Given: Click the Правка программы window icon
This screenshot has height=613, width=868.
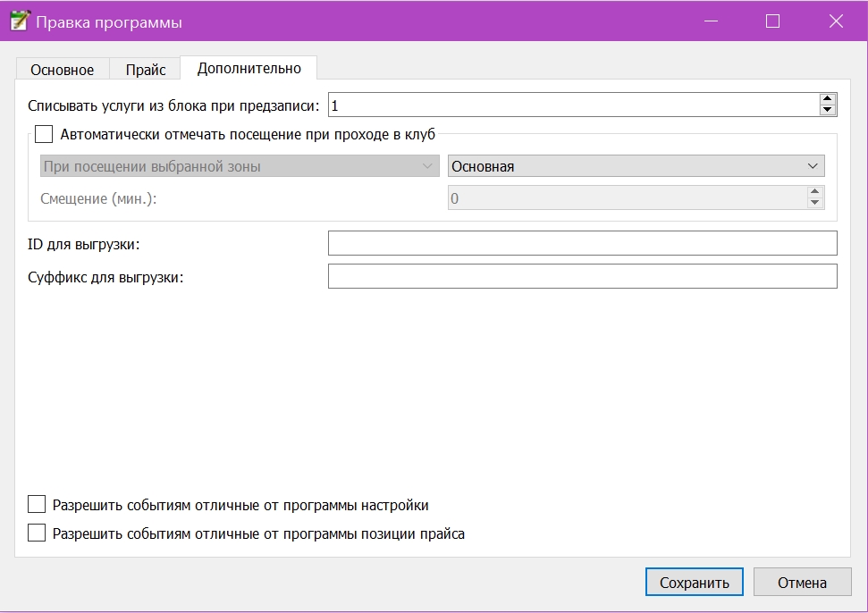Looking at the screenshot, I should [x=19, y=21].
